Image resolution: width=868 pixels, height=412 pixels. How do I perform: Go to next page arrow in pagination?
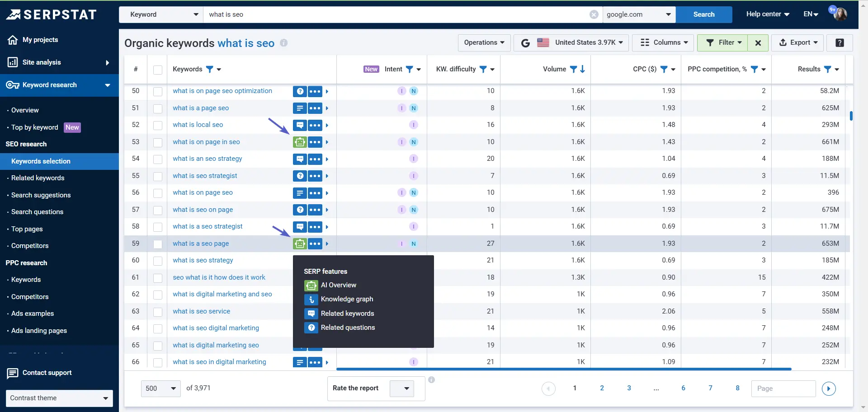click(828, 389)
